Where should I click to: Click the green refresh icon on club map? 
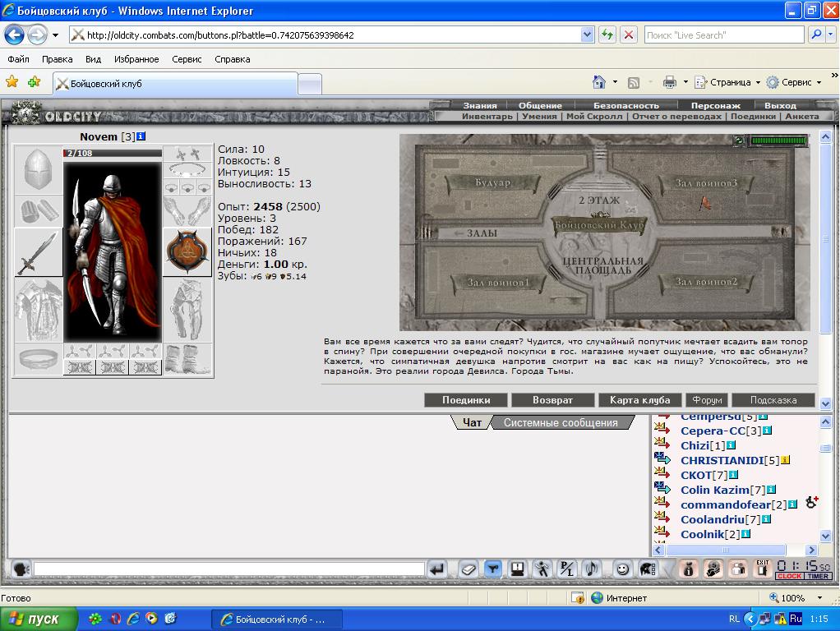click(x=739, y=140)
